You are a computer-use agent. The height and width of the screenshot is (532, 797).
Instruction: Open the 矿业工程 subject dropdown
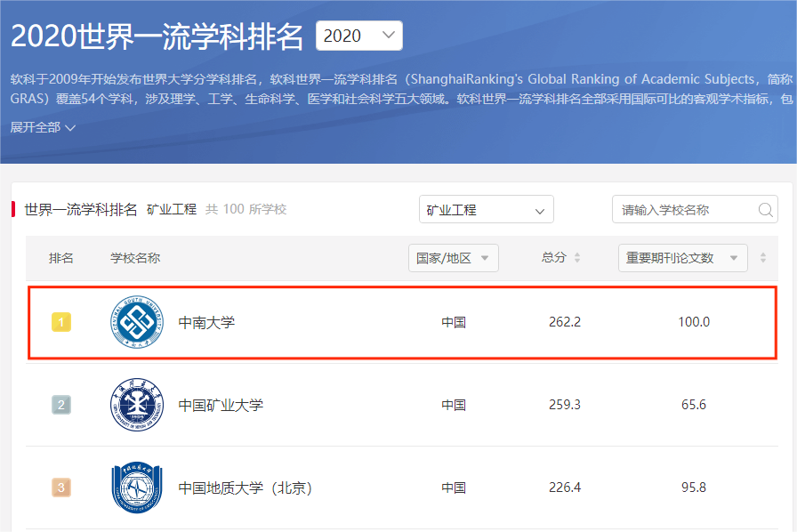coord(486,210)
